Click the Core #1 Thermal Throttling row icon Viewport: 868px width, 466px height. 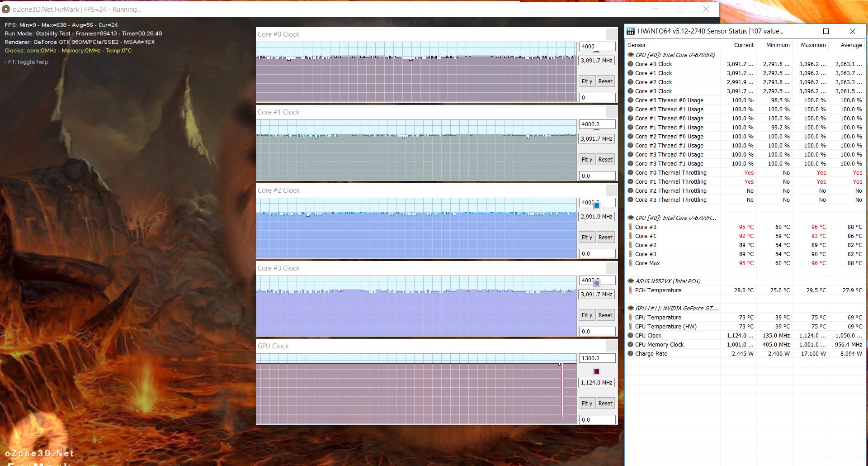point(631,181)
